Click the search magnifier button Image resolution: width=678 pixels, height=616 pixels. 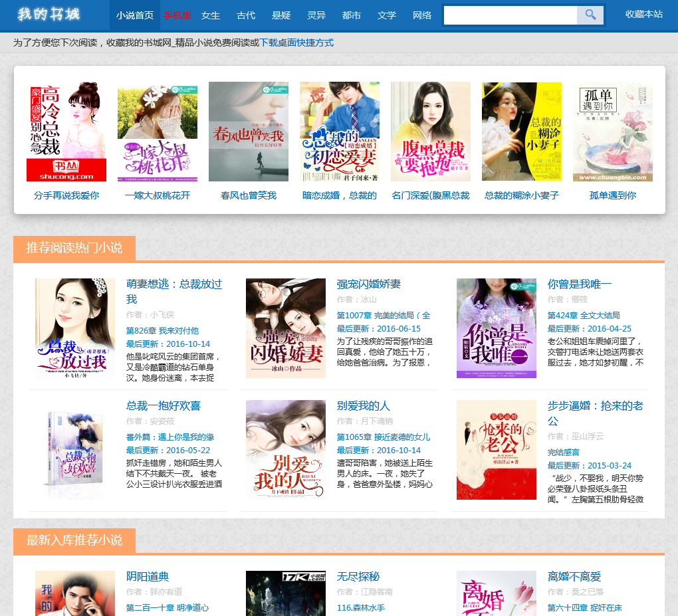[x=590, y=15]
